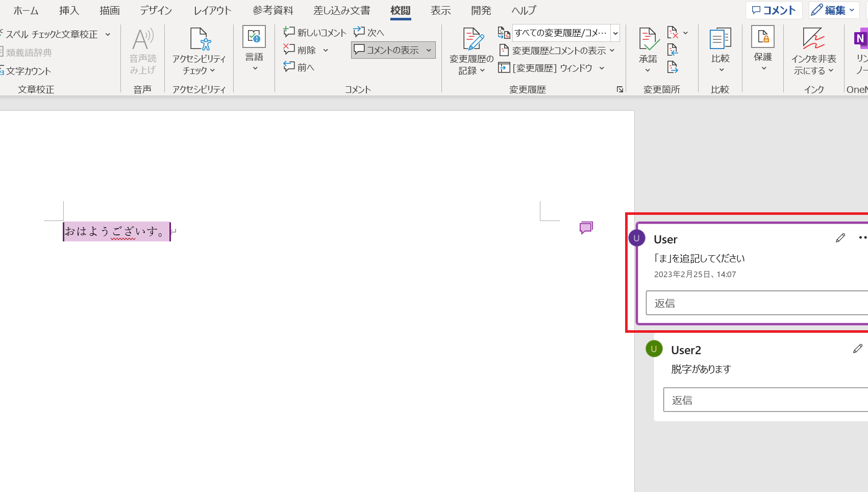Click the Track Changes (変更履歴の記録) icon
The width and height of the screenshot is (868, 492).
[x=472, y=40]
